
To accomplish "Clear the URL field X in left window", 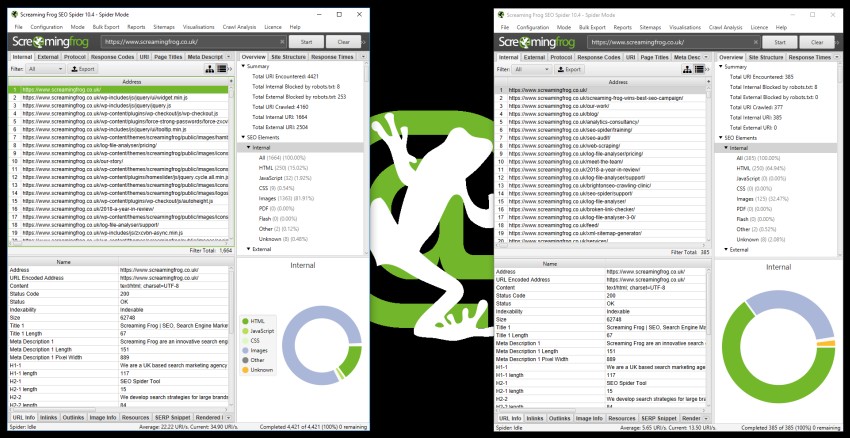I will click(282, 42).
